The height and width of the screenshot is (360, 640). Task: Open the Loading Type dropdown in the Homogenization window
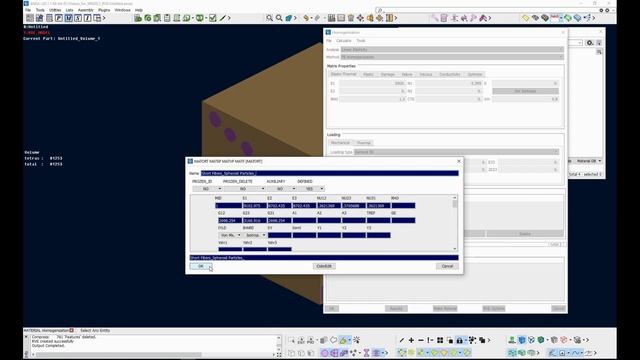tap(456, 152)
